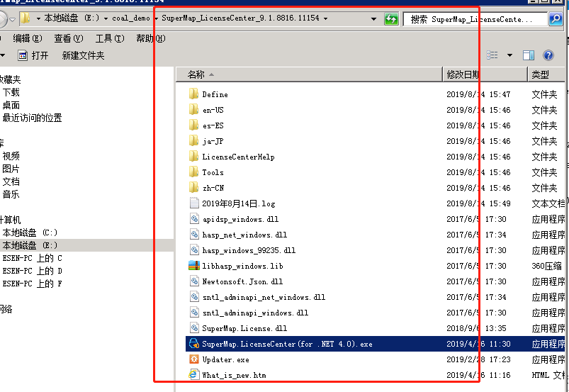Select the LicenseCenterHelp folder icon
The image size is (569, 392).
(x=193, y=157)
